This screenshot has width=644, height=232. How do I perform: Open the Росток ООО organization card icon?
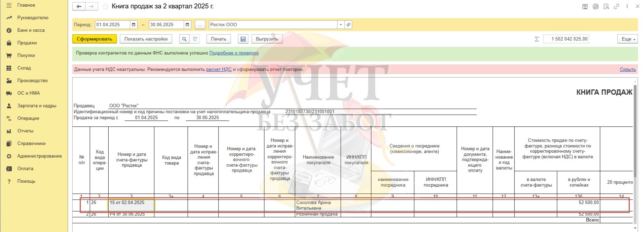coord(348,25)
